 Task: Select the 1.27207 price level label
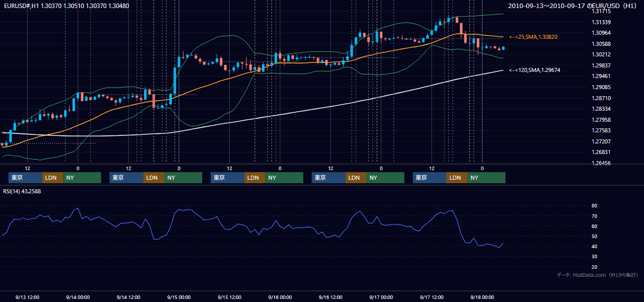(x=601, y=141)
